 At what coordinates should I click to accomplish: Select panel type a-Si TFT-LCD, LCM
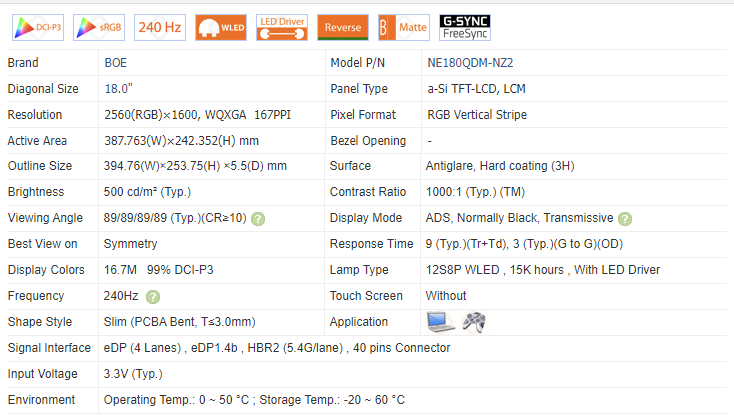tap(476, 89)
